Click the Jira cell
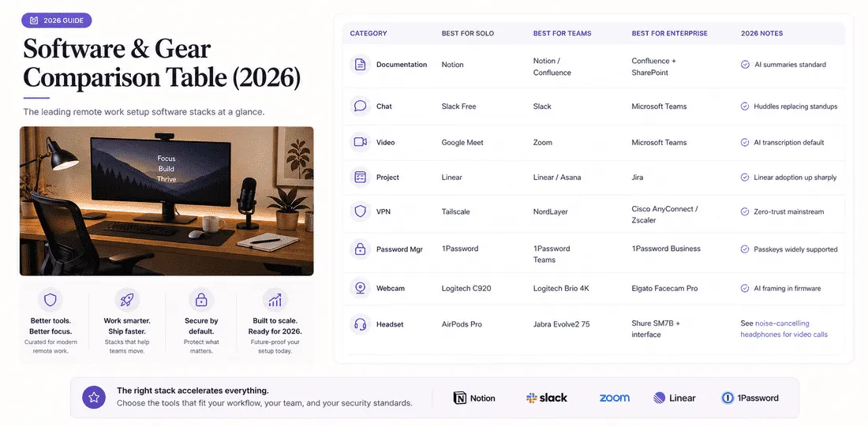The height and width of the screenshot is (426, 868). tap(637, 177)
